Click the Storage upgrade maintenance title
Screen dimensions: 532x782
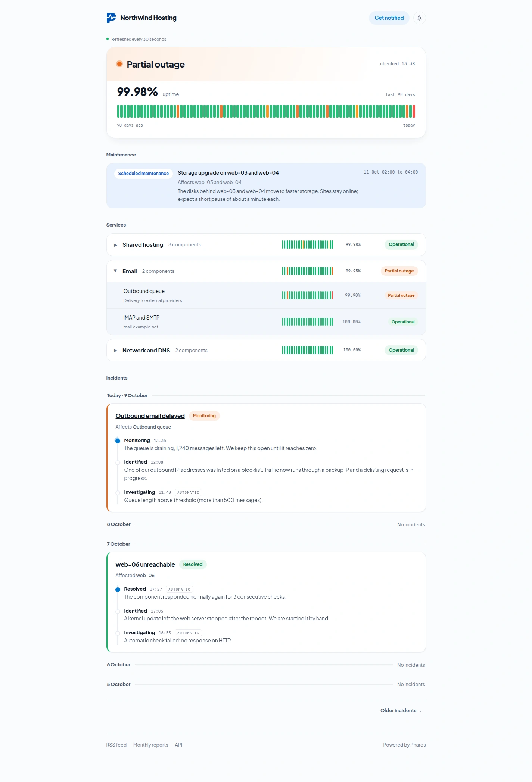228,173
